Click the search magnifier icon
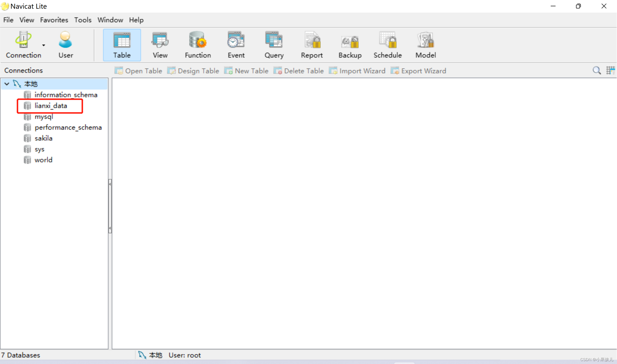The height and width of the screenshot is (364, 617). tap(597, 71)
